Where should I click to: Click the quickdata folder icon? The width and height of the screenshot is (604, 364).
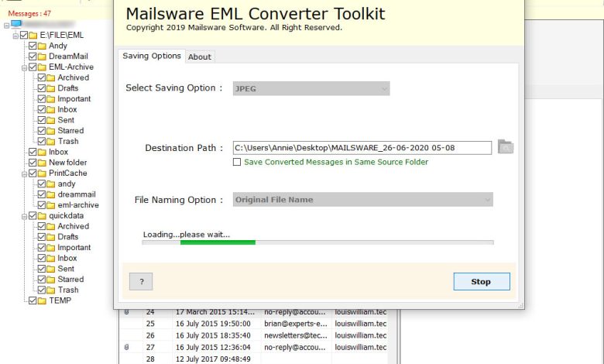coord(42,216)
